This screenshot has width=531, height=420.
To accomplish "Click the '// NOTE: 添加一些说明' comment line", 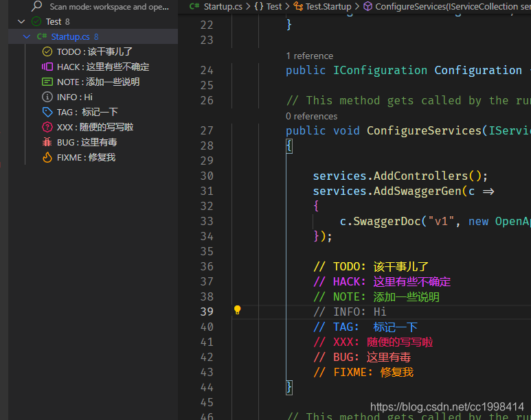I will tap(376, 296).
